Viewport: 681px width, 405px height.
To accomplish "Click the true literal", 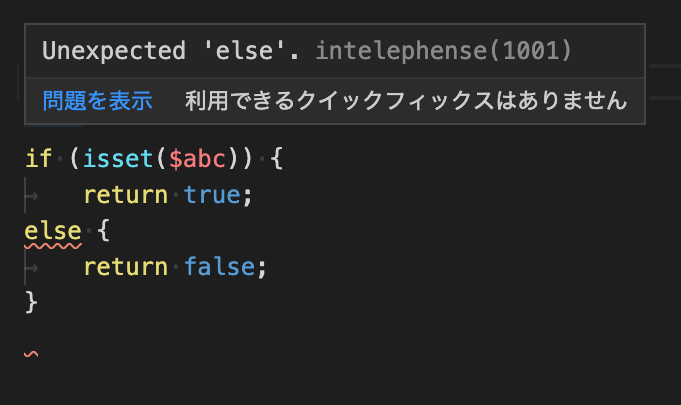I will [x=212, y=195].
